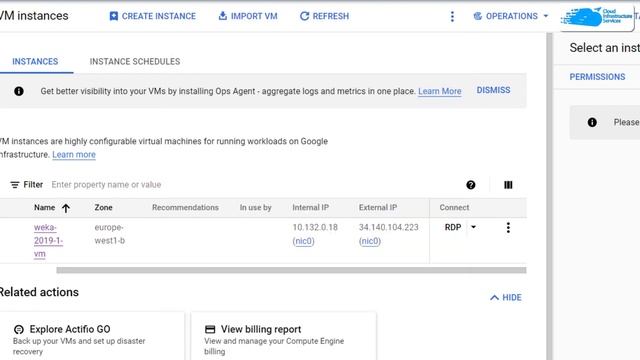
Task: Open the Permissions tab in side panel
Action: pos(597,77)
